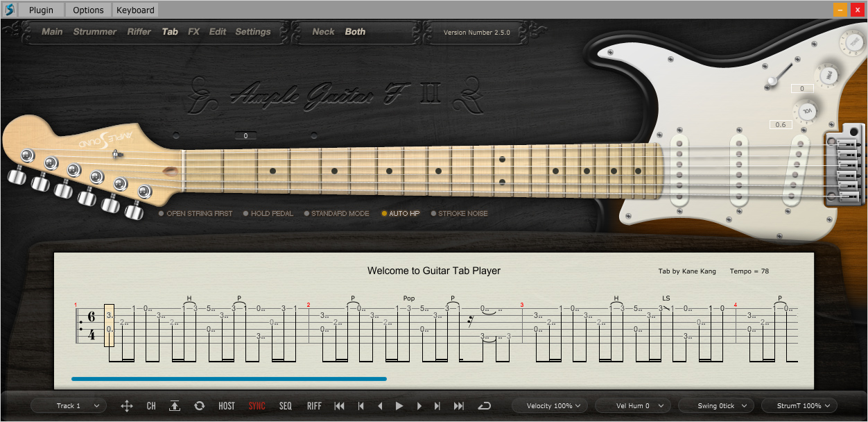Click the 0 value box near PAN knob
Image resolution: width=868 pixels, height=422 pixels.
tap(802, 89)
